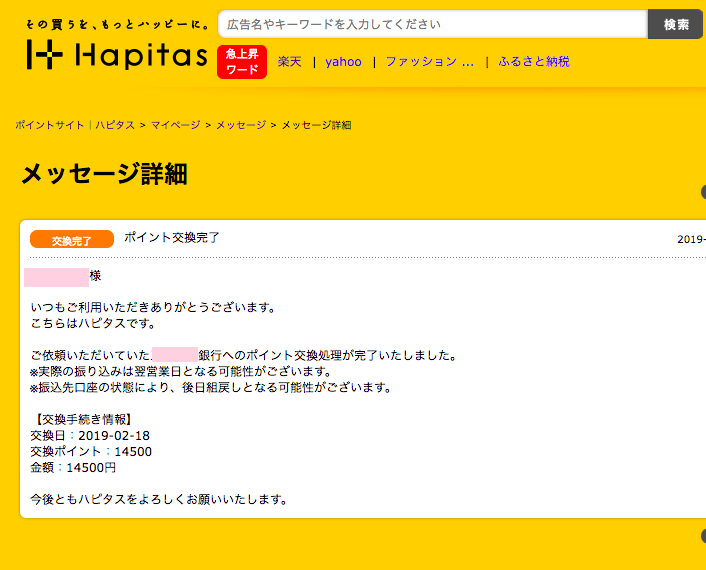
Task: Navigate to マイページ in breadcrumb
Action: [x=176, y=125]
